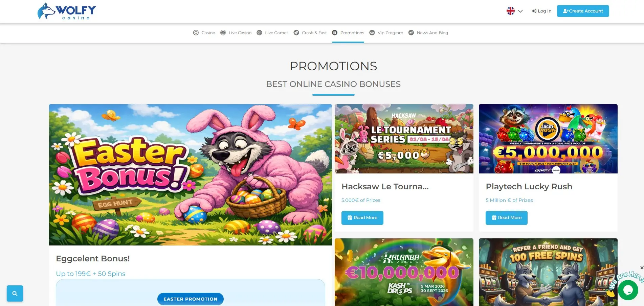Expand the language chevron arrow
This screenshot has width=644, height=306.
click(x=520, y=11)
